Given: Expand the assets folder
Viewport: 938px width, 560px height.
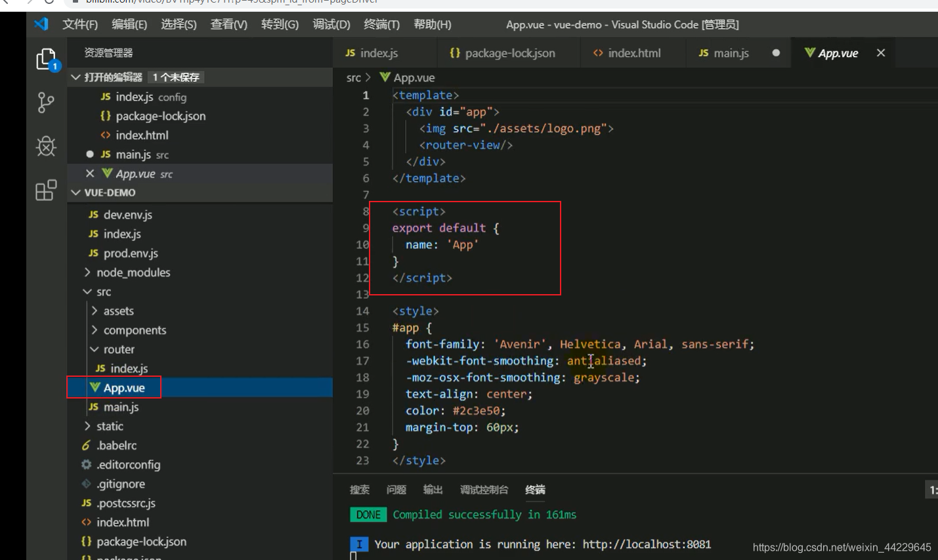Looking at the screenshot, I should point(95,311).
